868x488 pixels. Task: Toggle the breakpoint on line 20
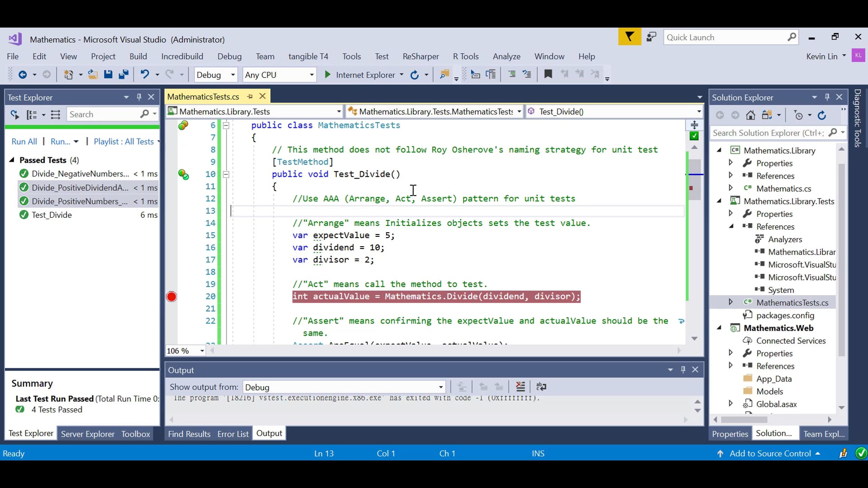(x=171, y=296)
